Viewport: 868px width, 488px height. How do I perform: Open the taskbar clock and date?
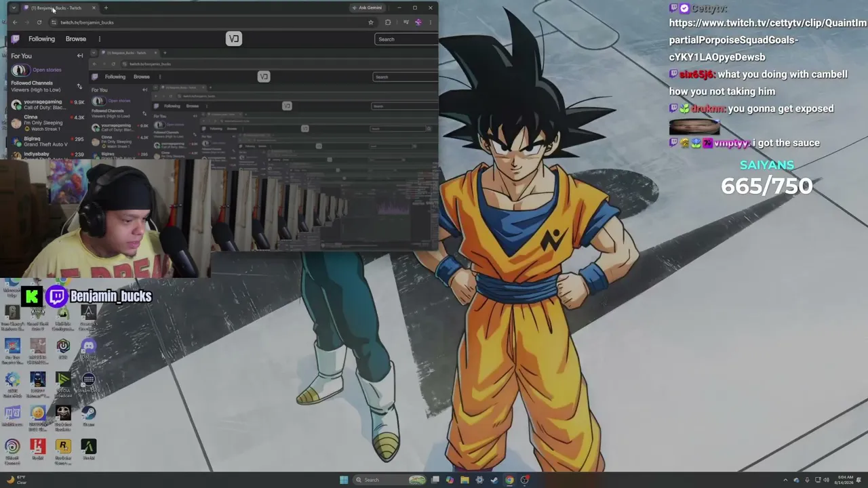point(845,480)
